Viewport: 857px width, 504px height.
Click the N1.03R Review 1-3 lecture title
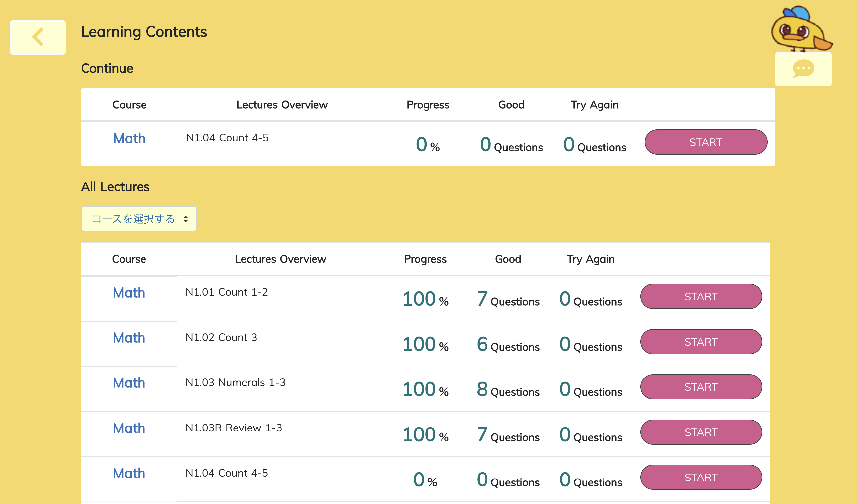point(234,428)
